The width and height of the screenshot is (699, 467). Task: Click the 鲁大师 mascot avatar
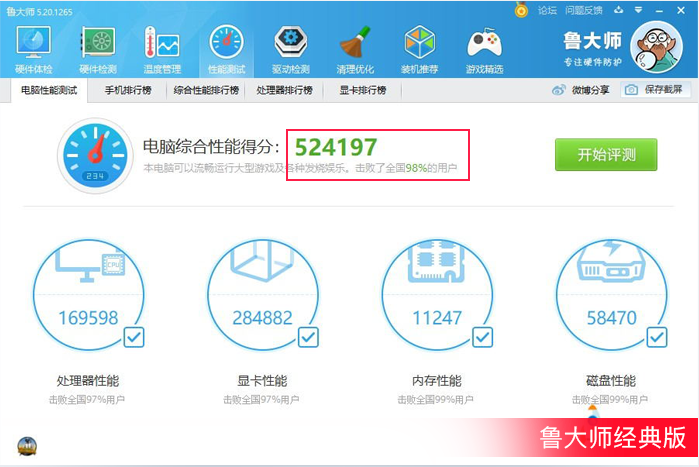(656, 47)
